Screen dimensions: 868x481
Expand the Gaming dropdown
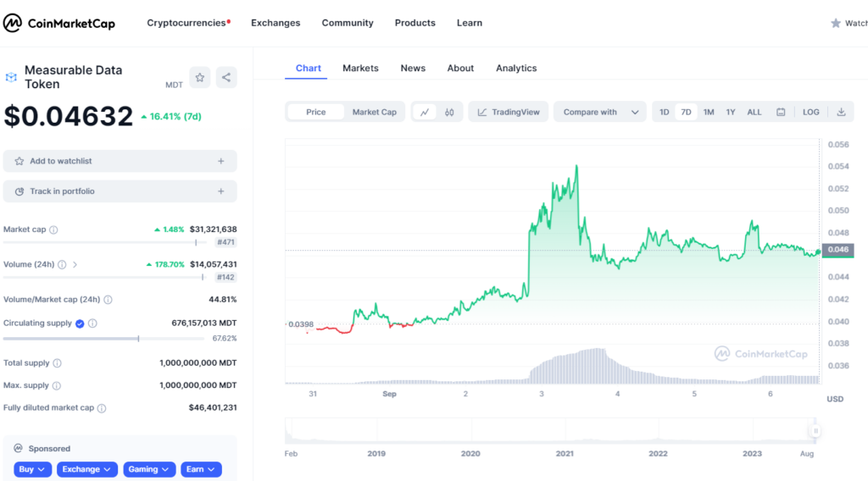point(149,469)
